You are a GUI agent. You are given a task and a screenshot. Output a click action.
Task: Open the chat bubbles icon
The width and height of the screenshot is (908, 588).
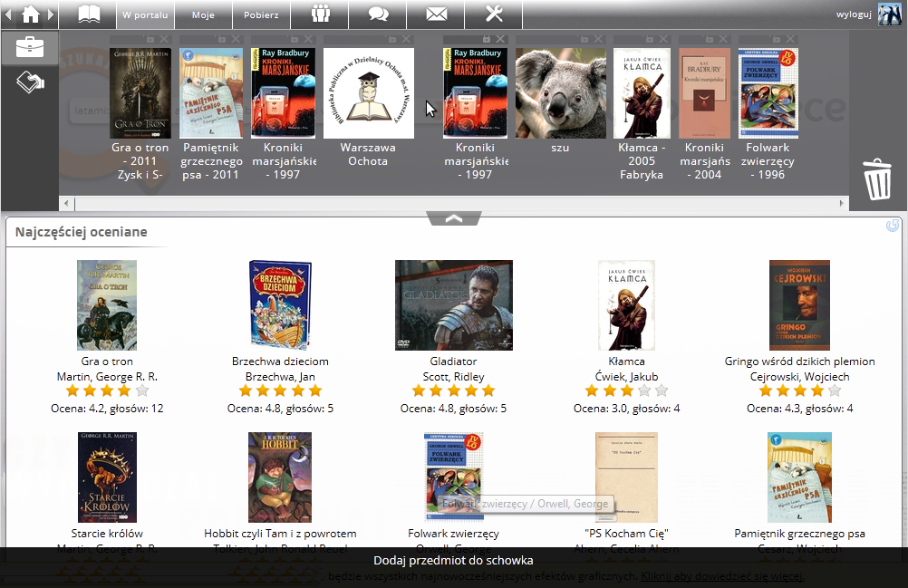coord(378,14)
